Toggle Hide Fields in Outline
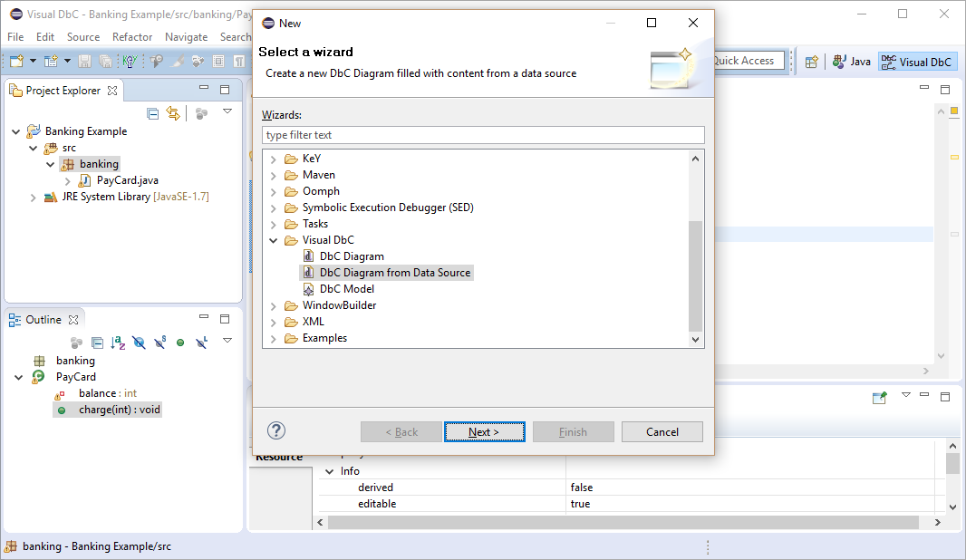 point(140,343)
